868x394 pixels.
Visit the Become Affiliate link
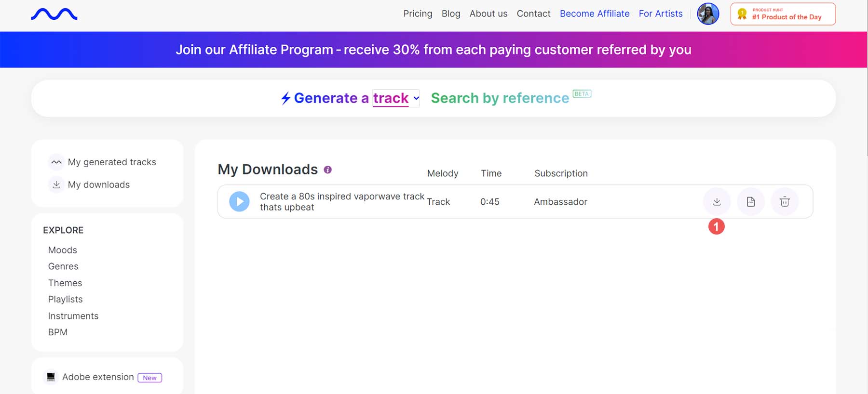[594, 13]
